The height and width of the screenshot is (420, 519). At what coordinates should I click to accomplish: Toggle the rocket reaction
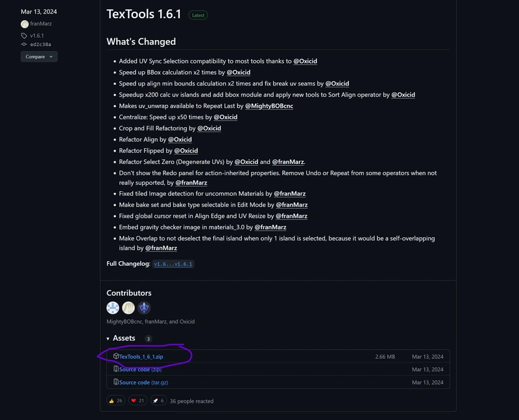coord(158,401)
